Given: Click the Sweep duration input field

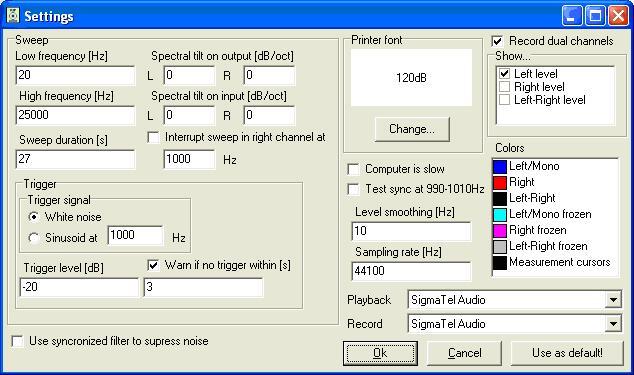Looking at the screenshot, I should pyautogui.click(x=75, y=159).
